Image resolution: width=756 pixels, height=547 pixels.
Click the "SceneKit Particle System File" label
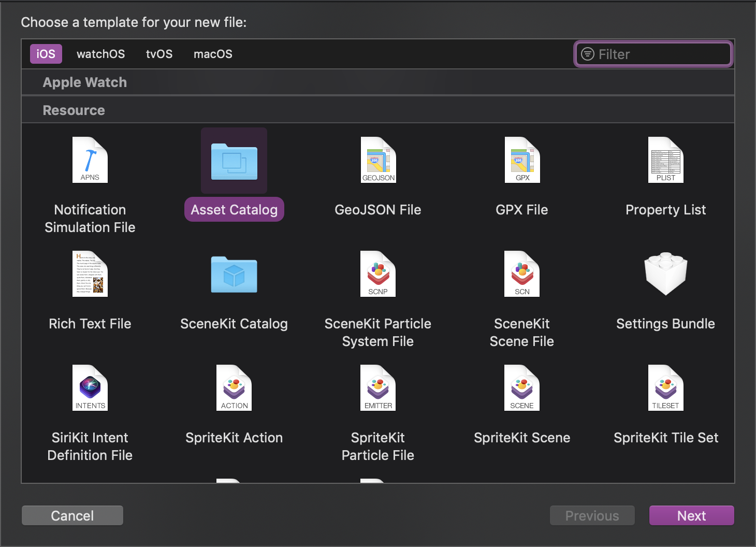click(x=378, y=333)
